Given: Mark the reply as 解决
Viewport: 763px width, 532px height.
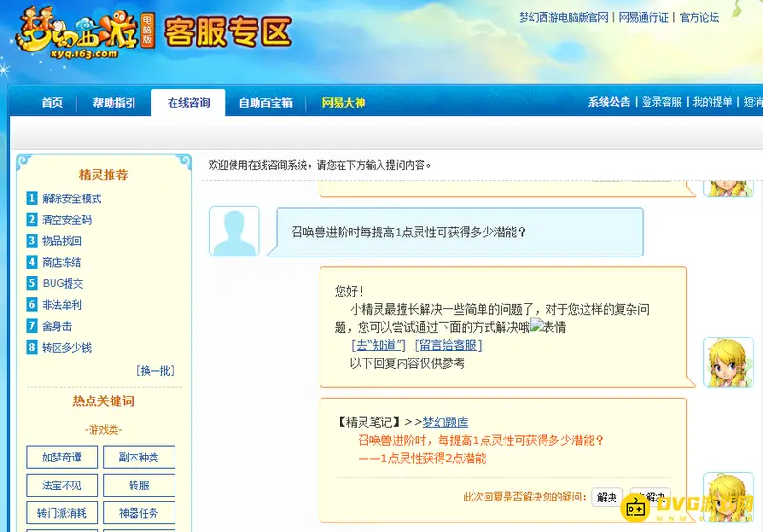Looking at the screenshot, I should [607, 498].
